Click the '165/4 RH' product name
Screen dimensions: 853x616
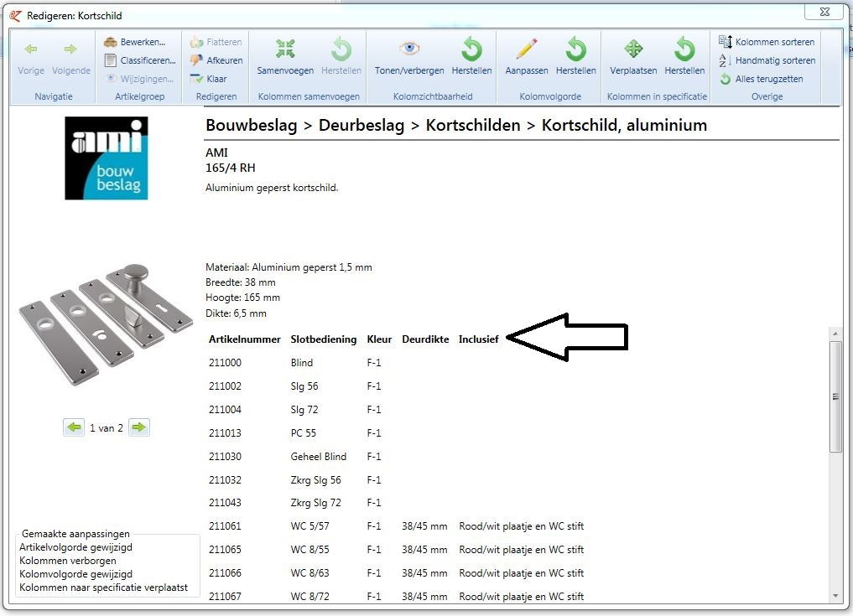(230, 168)
